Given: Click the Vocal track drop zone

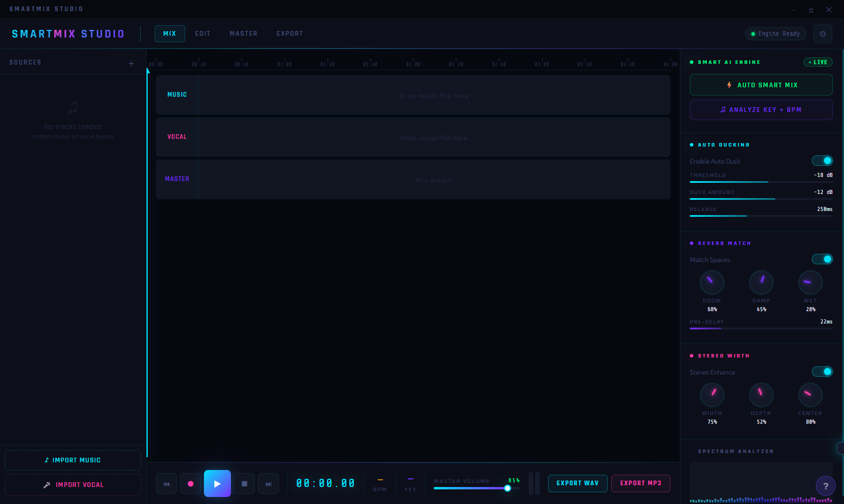Looking at the screenshot, I should click(x=434, y=137).
